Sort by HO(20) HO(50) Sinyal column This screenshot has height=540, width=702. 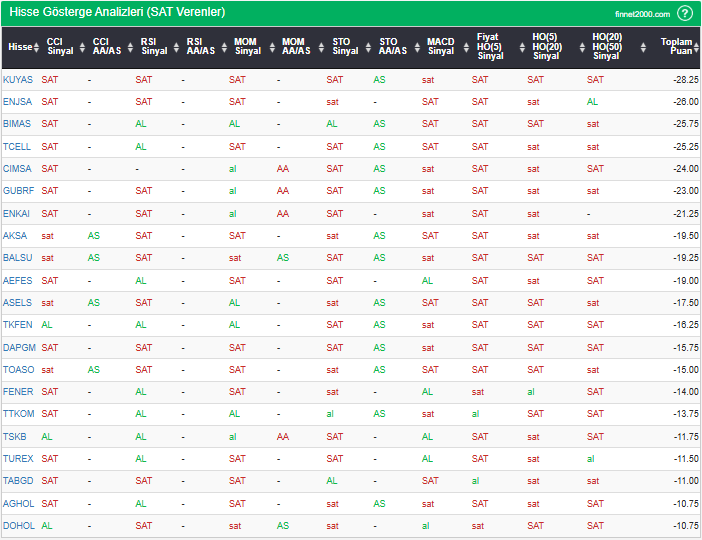(x=606, y=47)
